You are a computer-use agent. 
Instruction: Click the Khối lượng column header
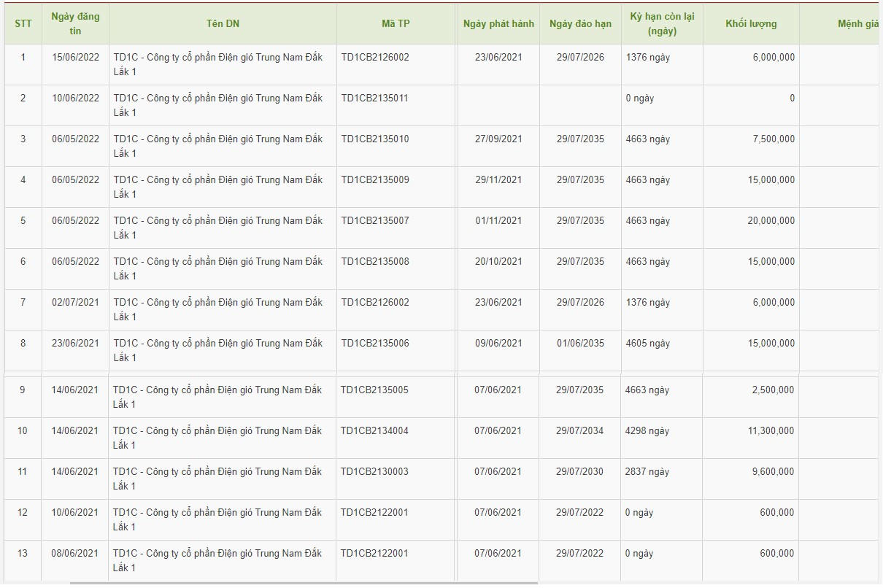point(751,24)
